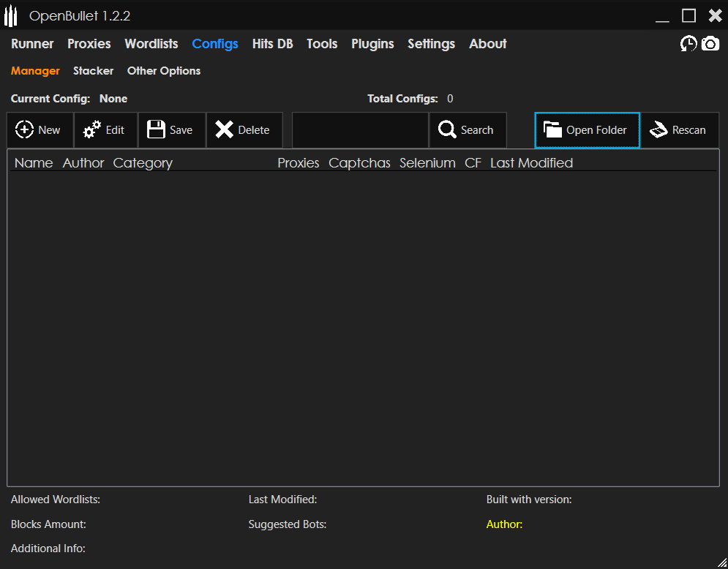
Task: Click the Current Config: label
Action: click(x=50, y=99)
